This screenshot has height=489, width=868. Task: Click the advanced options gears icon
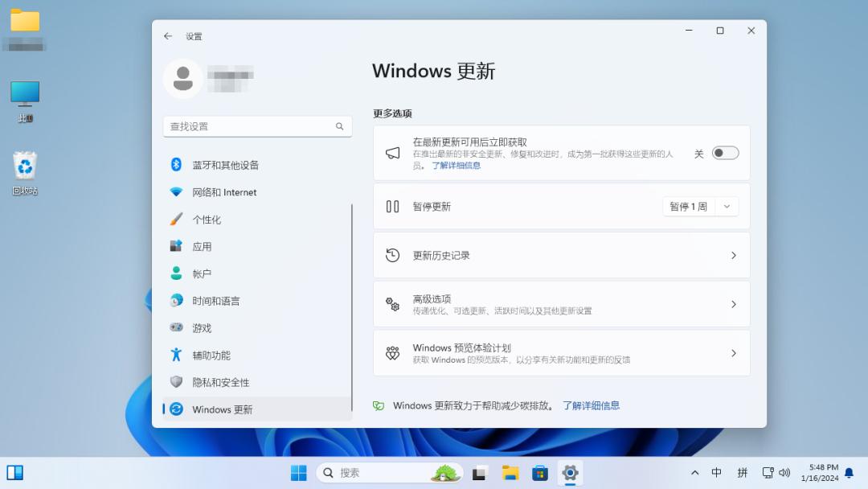(392, 304)
